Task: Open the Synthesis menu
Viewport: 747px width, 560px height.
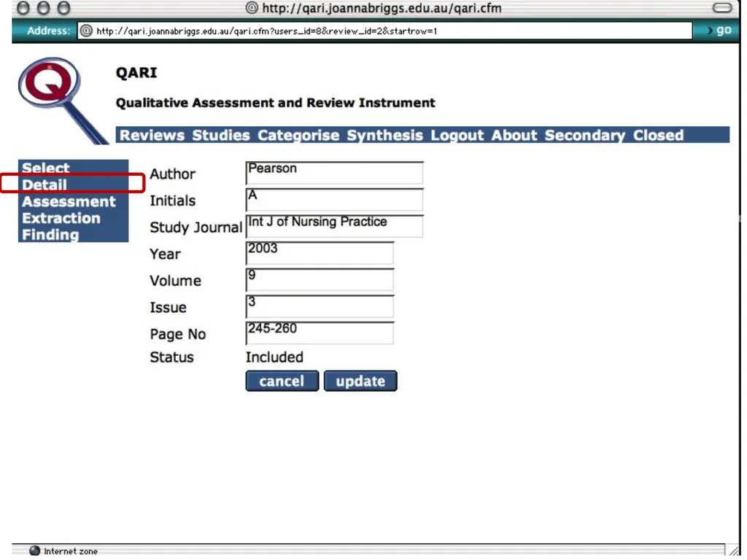Action: click(x=385, y=135)
